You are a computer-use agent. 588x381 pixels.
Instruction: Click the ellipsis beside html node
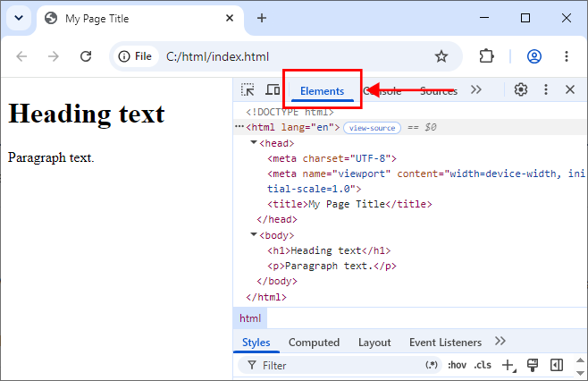[x=239, y=127]
